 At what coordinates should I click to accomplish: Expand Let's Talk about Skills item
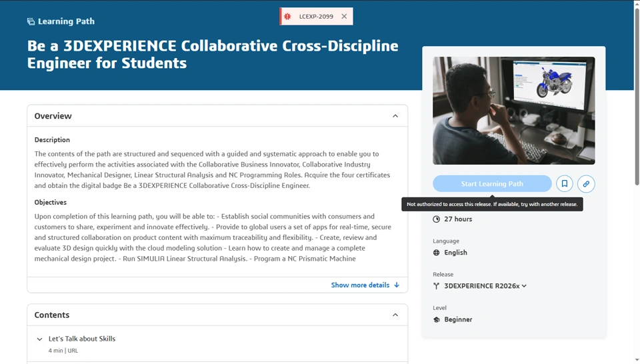tap(39, 339)
